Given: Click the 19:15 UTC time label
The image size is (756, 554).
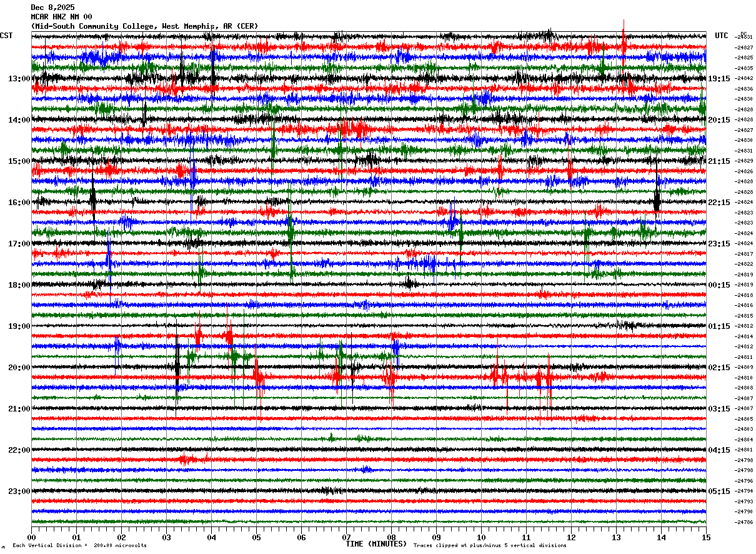Looking at the screenshot, I should click(719, 78).
